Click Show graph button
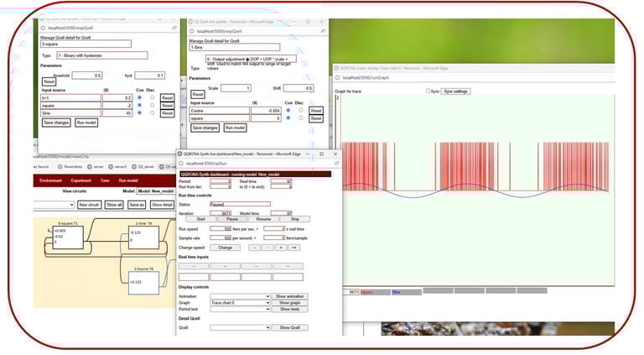 [290, 302]
